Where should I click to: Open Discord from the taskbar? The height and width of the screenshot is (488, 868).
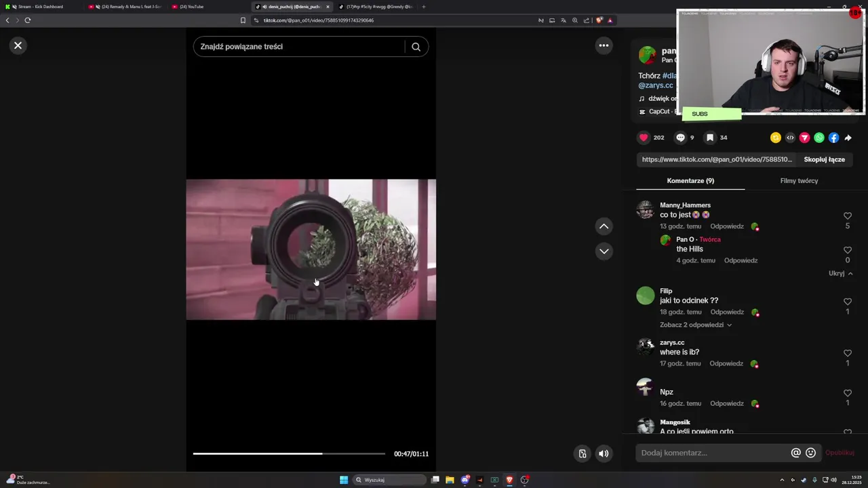pyautogui.click(x=465, y=480)
